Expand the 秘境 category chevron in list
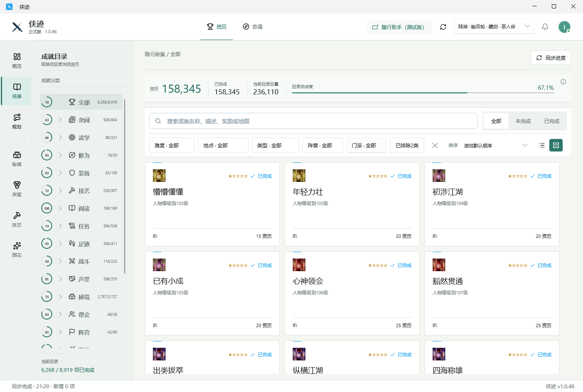 pyautogui.click(x=60, y=296)
